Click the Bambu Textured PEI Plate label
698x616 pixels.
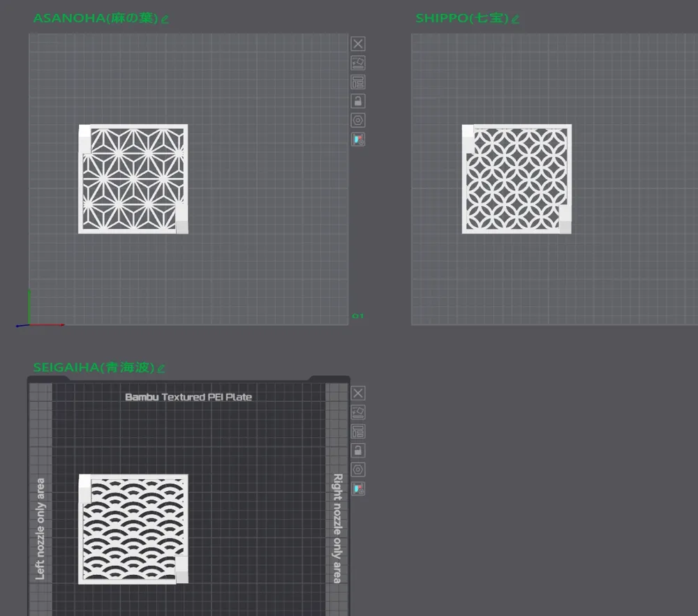[x=188, y=397]
